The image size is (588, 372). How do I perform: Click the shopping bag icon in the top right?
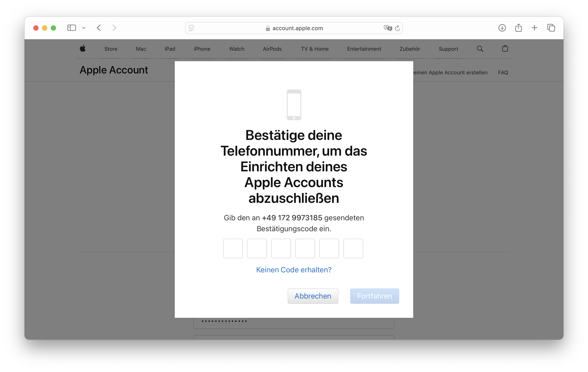pos(505,48)
